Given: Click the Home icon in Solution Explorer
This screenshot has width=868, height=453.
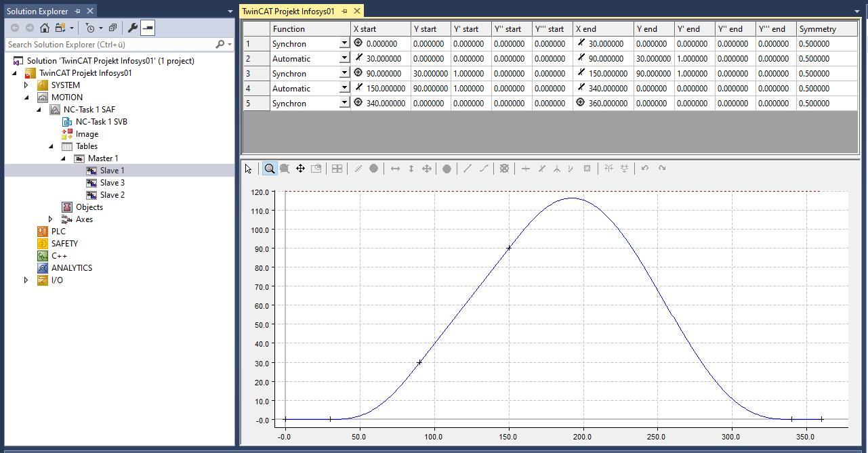Looking at the screenshot, I should [45, 28].
